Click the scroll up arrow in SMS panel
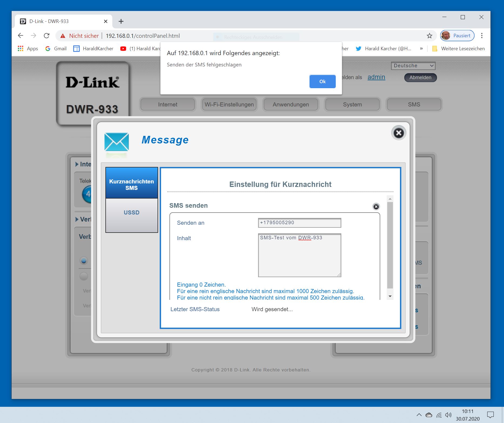Screen dimensions: 504x423 390,199
